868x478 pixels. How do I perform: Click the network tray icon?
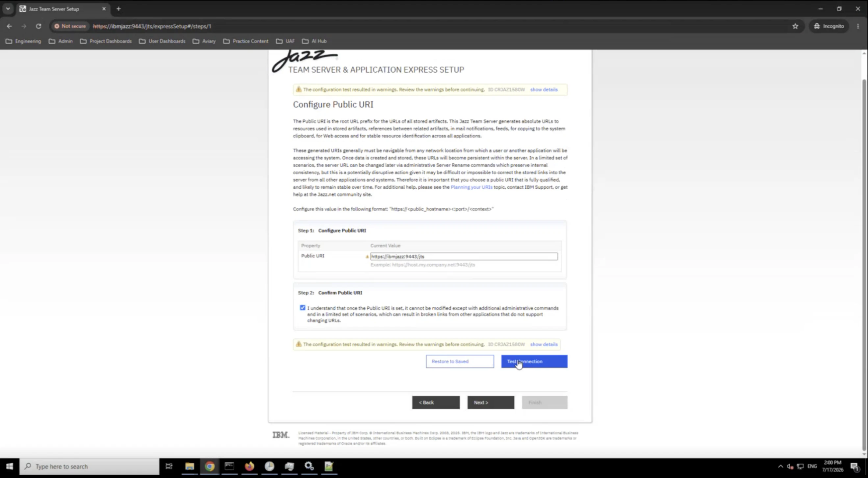click(800, 466)
